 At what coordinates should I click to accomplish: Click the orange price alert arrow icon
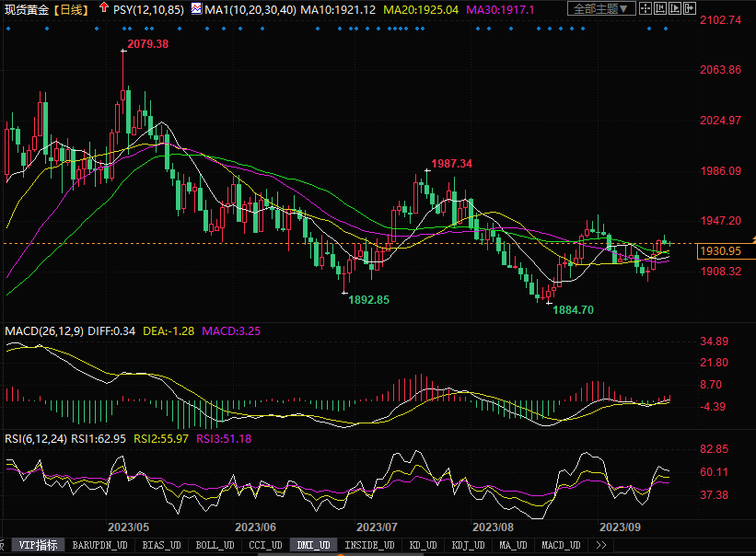click(x=752, y=240)
